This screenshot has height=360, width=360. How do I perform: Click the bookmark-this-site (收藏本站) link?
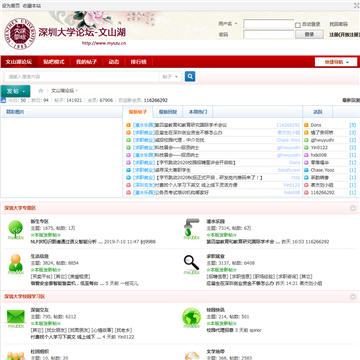point(32,6)
